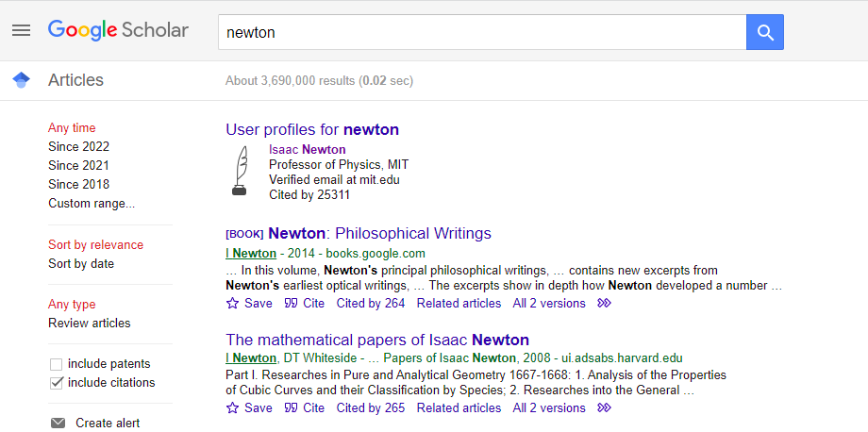This screenshot has height=432, width=868.
Task: Click the Google Scholar logo
Action: 118,30
